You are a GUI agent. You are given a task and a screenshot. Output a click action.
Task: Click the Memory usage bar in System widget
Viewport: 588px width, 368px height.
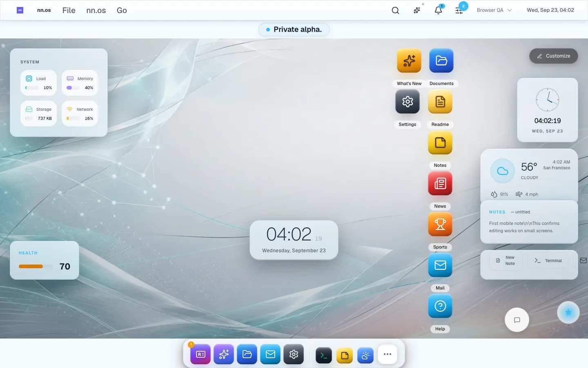click(x=73, y=88)
